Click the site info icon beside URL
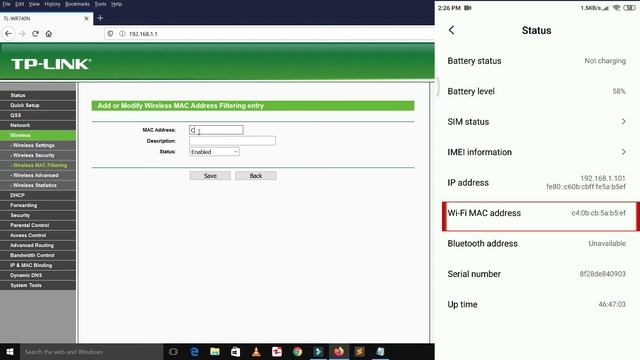Image resolution: width=640 pixels, height=360 pixels. click(x=122, y=34)
